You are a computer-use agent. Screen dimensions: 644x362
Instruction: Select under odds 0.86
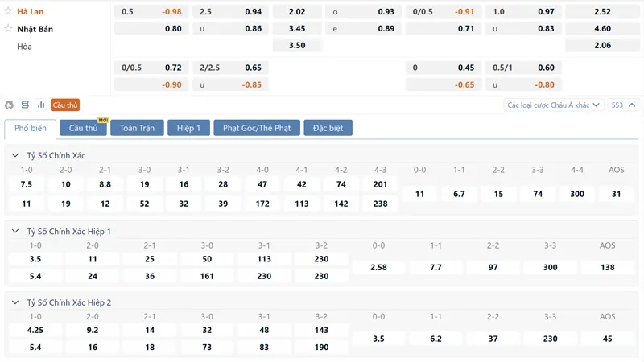click(230, 28)
